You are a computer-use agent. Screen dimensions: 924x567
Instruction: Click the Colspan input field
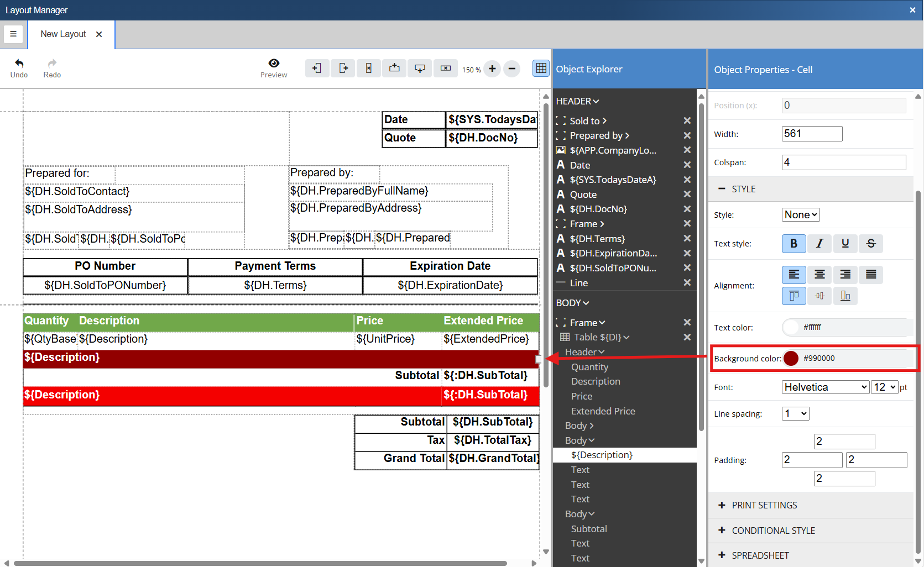coord(843,162)
